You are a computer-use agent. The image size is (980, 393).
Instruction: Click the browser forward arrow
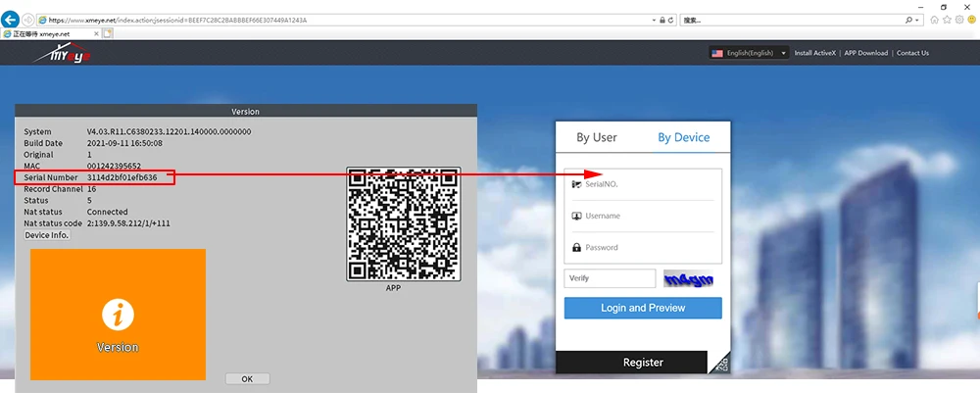(28, 20)
